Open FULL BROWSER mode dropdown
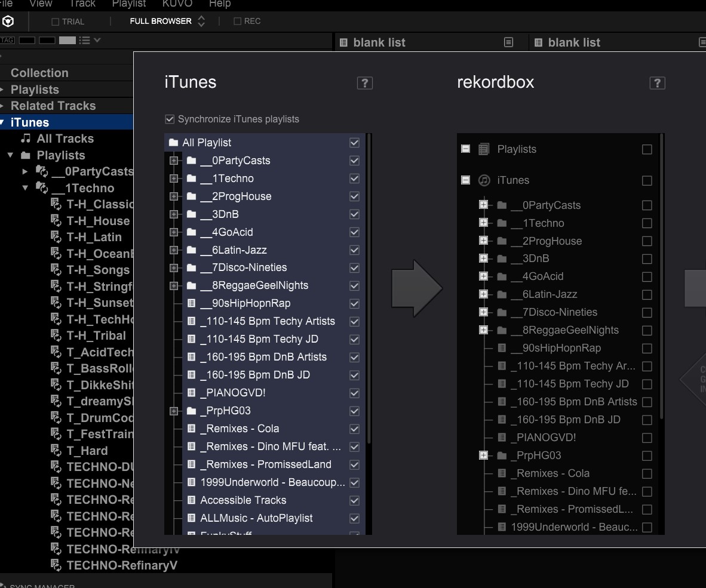706x588 pixels. [167, 21]
